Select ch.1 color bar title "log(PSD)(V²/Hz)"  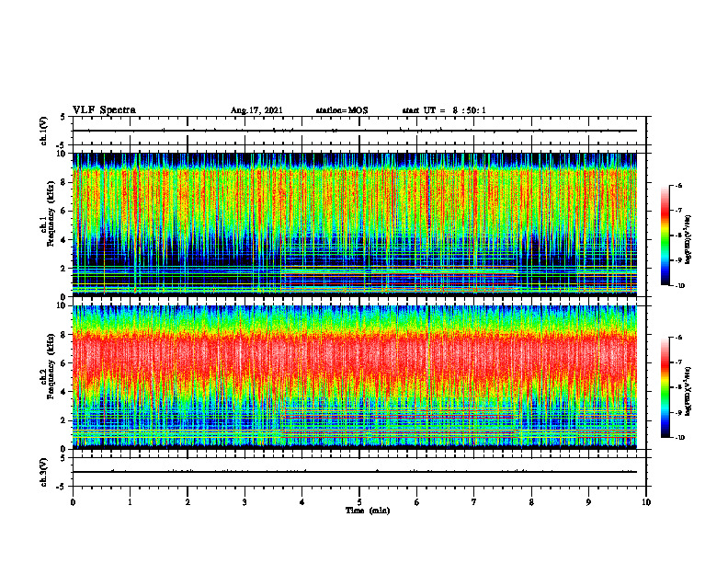tap(689, 240)
